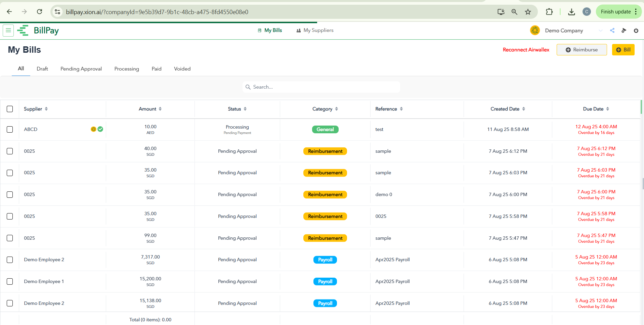644x325 pixels.
Task: Open the My Suppliers menu
Action: pos(315,30)
